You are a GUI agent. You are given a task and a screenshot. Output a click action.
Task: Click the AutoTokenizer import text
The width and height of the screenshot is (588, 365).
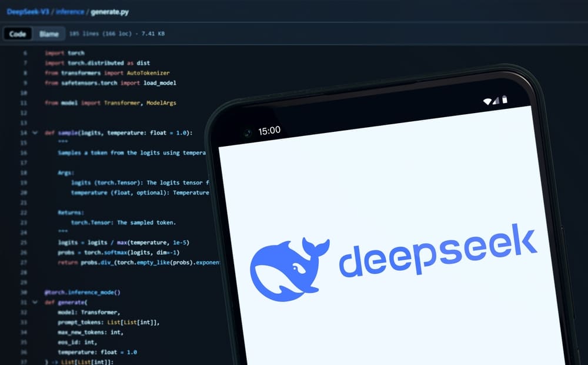coord(148,73)
